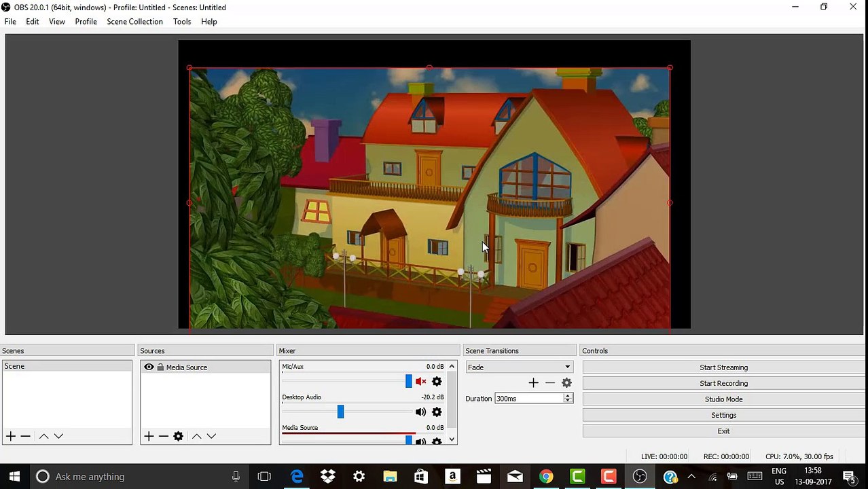
Task: Move the selected source up in the list
Action: (x=196, y=436)
